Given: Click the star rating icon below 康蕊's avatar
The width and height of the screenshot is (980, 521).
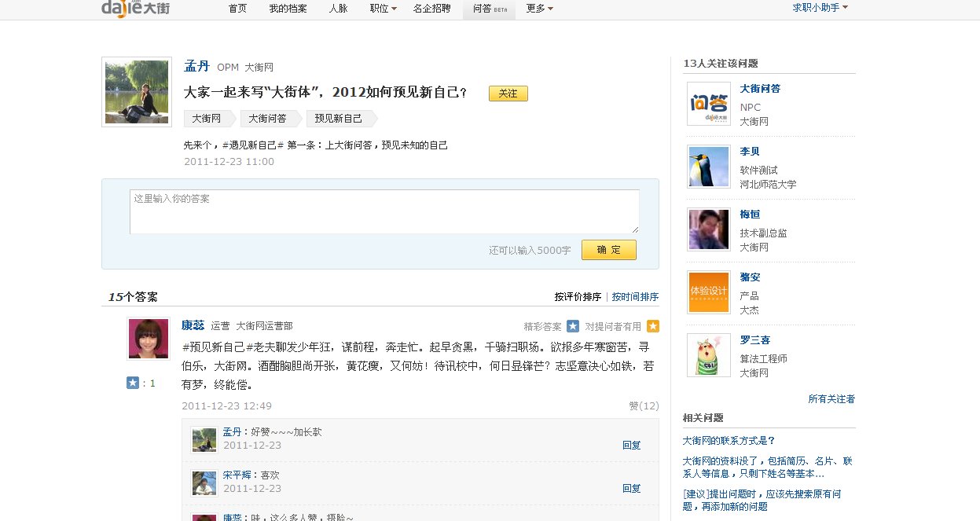Looking at the screenshot, I should click(132, 383).
